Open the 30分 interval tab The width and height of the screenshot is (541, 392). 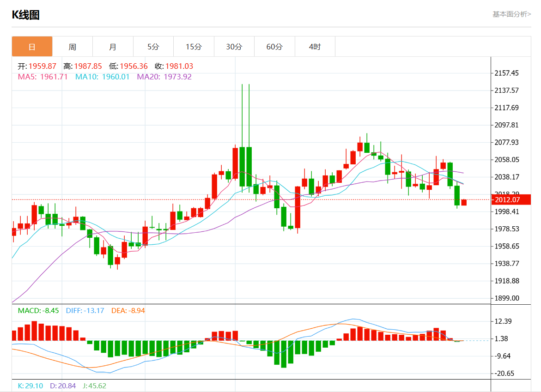point(234,47)
